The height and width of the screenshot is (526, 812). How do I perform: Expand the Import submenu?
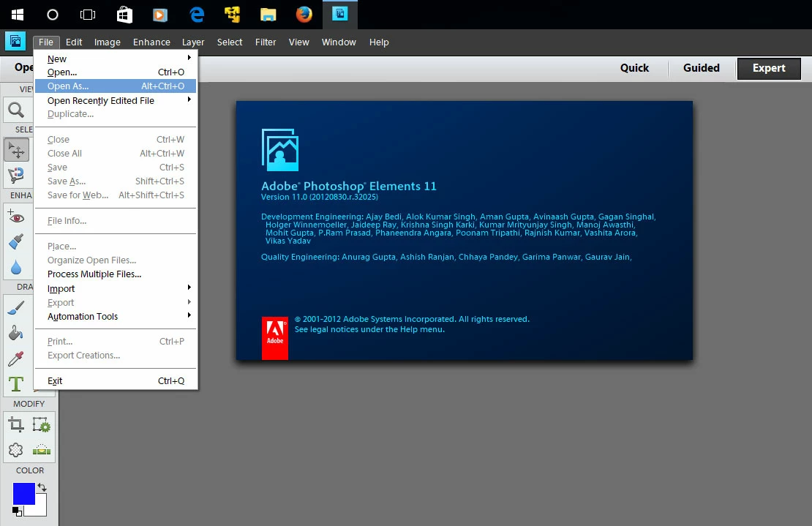(x=116, y=288)
